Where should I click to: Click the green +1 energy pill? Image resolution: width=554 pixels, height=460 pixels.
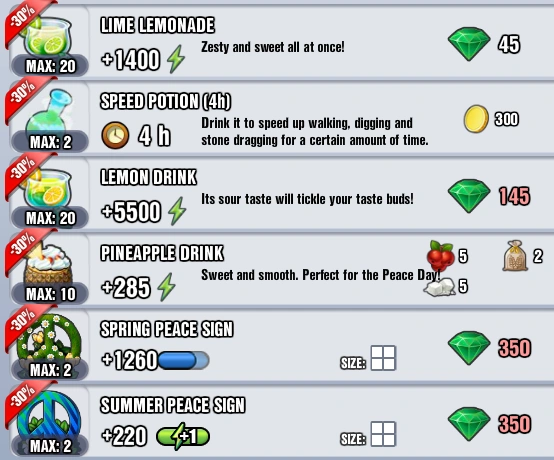coord(183,436)
